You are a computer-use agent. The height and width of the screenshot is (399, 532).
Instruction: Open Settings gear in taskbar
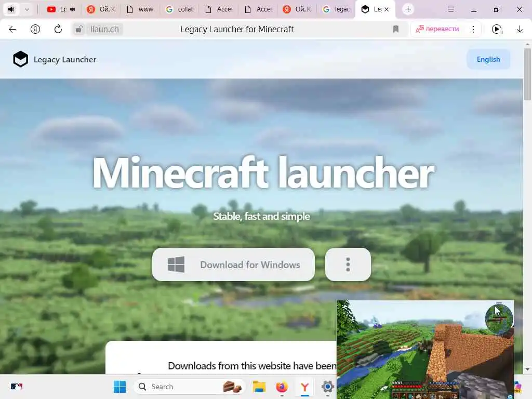pos(328,387)
